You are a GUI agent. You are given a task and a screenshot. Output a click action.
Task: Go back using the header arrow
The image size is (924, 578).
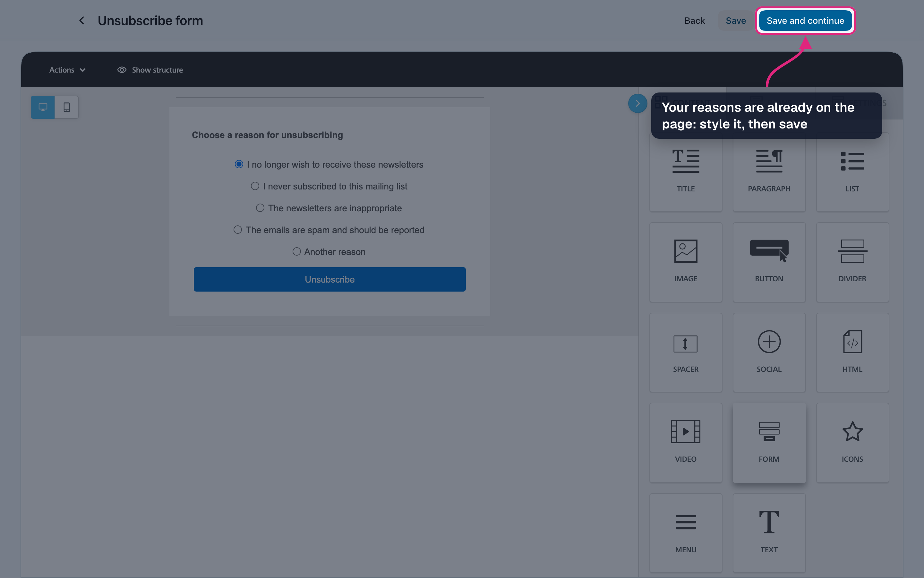[81, 21]
